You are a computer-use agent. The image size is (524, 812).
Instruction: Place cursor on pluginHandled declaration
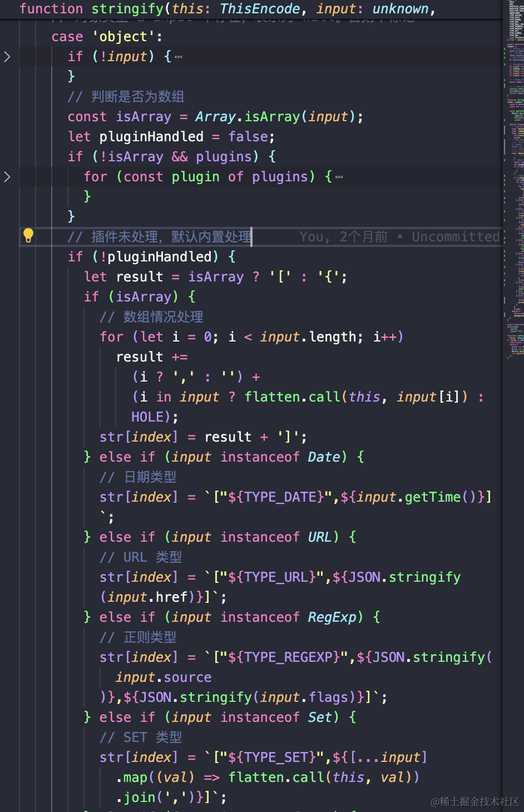151,137
